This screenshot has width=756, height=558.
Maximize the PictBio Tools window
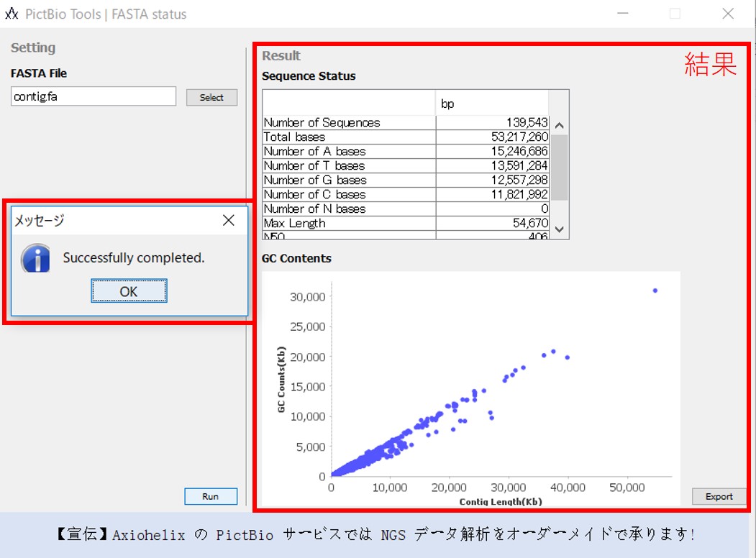[675, 14]
